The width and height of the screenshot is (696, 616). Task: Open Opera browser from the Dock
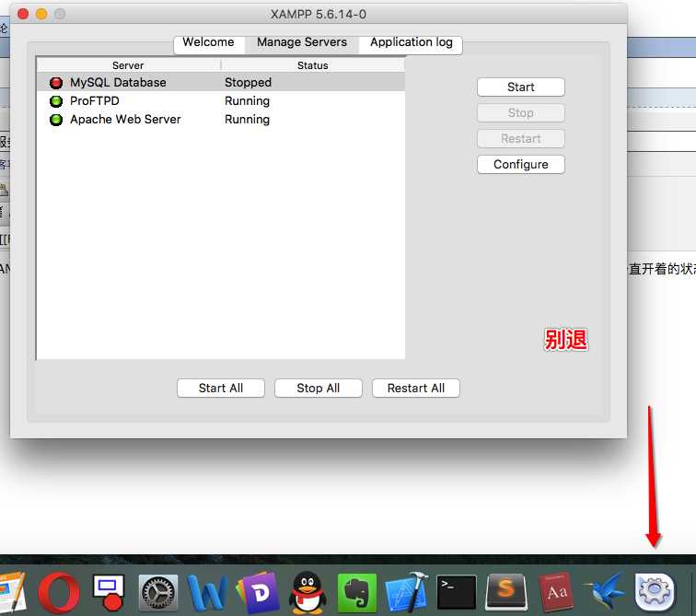(59, 593)
